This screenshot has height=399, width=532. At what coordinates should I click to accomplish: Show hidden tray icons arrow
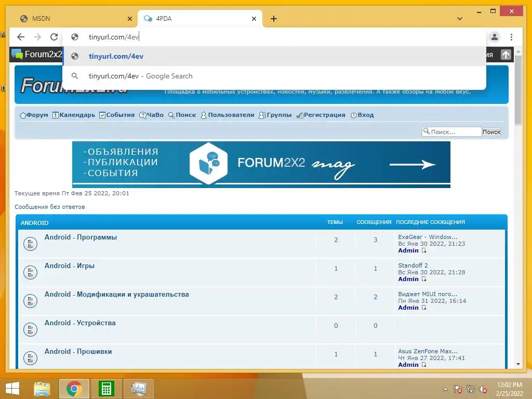(x=445, y=389)
